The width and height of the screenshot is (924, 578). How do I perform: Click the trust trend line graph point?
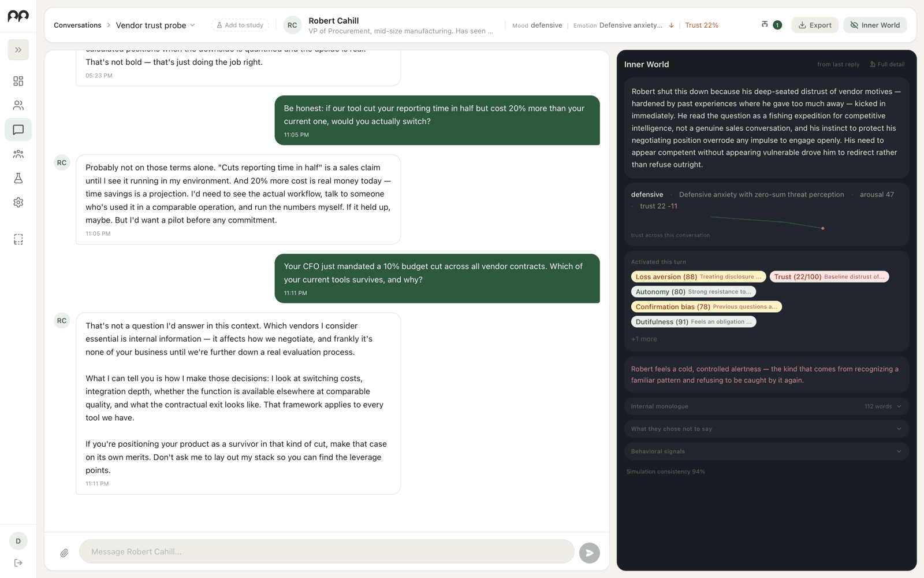pos(822,228)
